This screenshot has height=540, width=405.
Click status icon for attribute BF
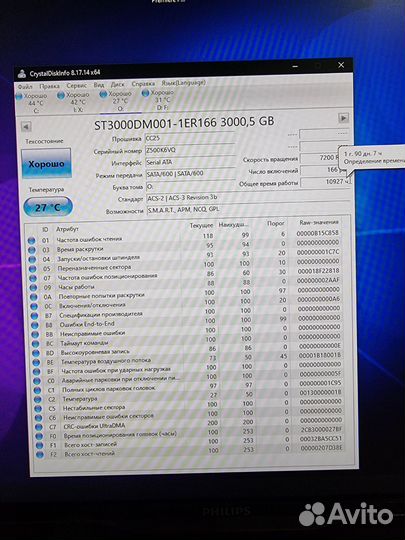pyautogui.click(x=36, y=372)
